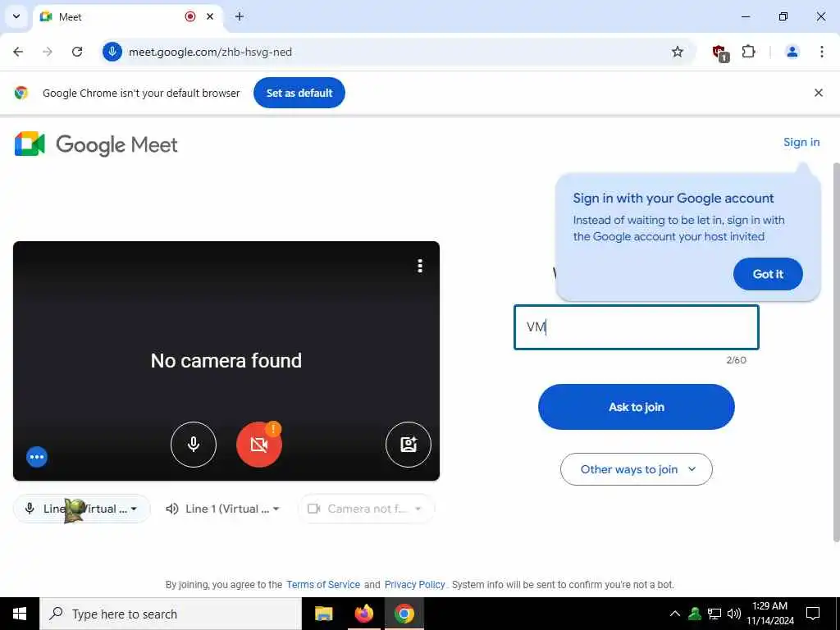The image size is (840, 630).
Task: Open the volume tray icon
Action: click(733, 614)
